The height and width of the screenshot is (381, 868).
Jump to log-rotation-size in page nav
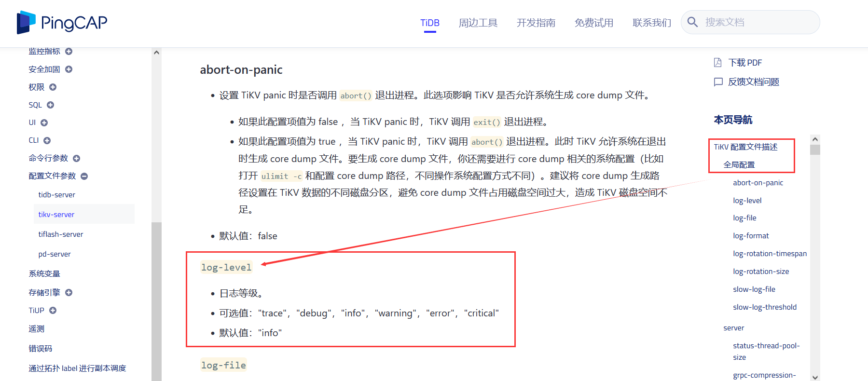[x=761, y=272]
